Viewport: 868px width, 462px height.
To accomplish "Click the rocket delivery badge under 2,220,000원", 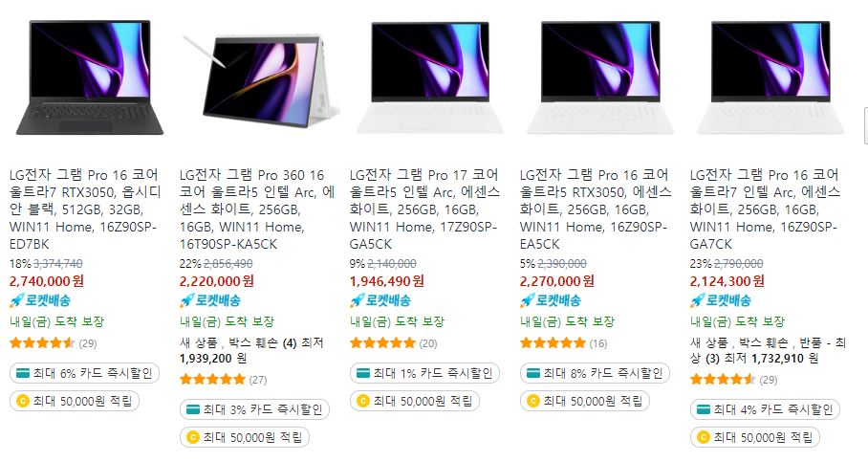I will click(209, 301).
